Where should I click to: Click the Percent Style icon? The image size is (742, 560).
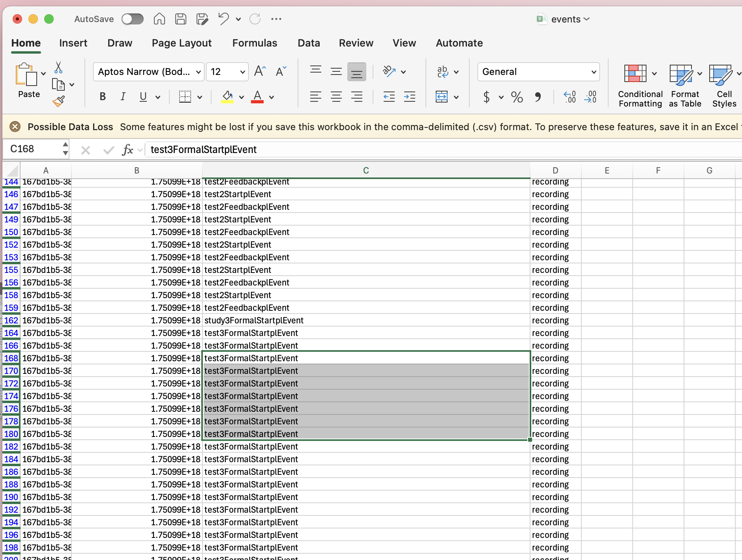[x=517, y=97]
